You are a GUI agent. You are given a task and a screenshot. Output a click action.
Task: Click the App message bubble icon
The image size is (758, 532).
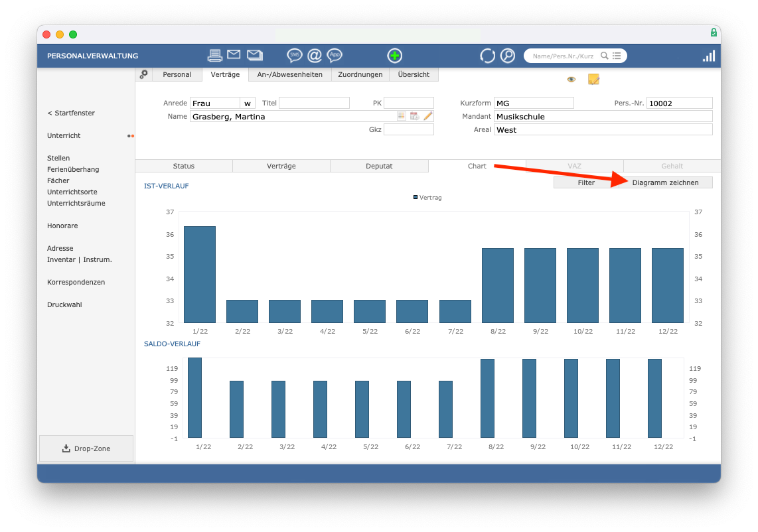tap(335, 56)
